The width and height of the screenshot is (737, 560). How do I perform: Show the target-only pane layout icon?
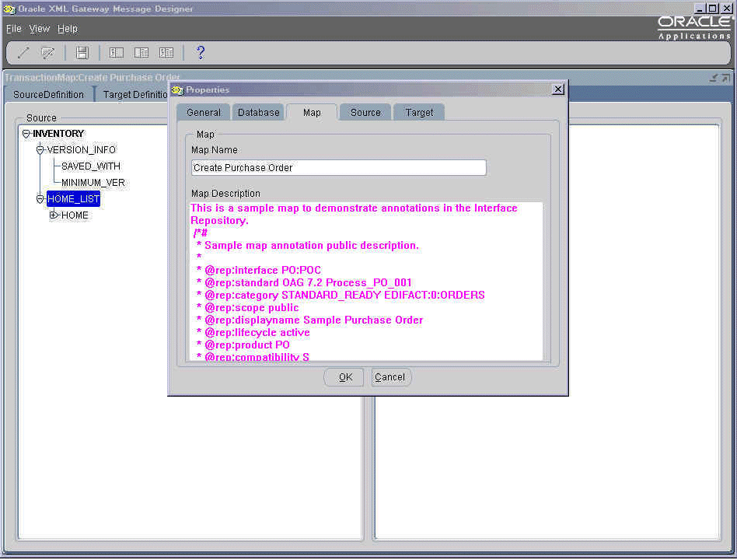[x=141, y=53]
